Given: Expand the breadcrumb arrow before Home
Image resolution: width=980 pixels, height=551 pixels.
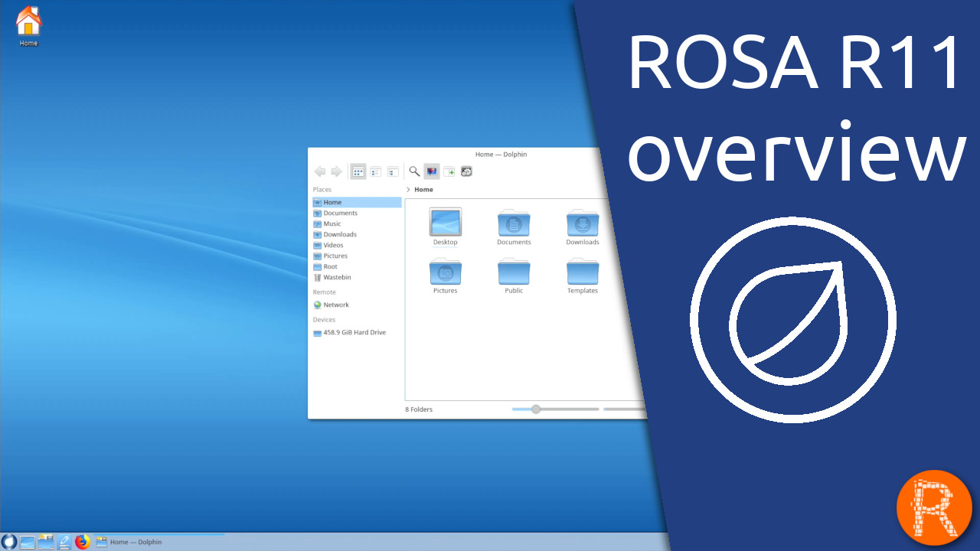Looking at the screenshot, I should click(x=409, y=189).
